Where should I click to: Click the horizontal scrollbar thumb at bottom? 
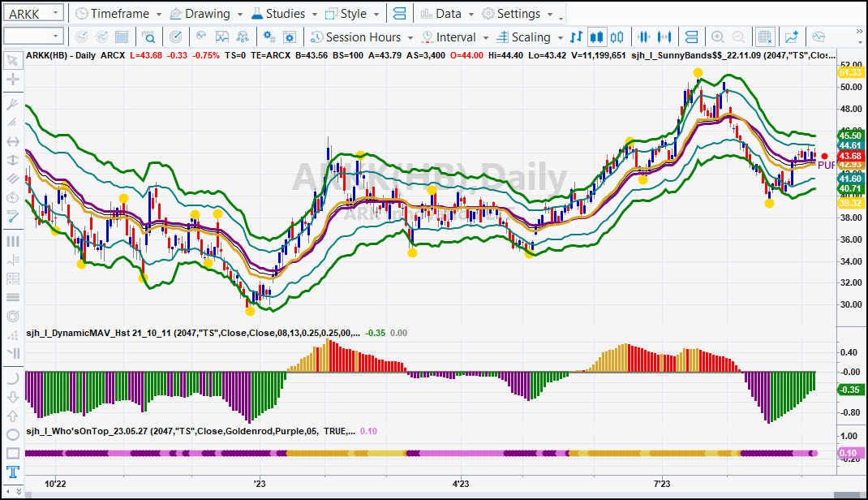tap(847, 495)
